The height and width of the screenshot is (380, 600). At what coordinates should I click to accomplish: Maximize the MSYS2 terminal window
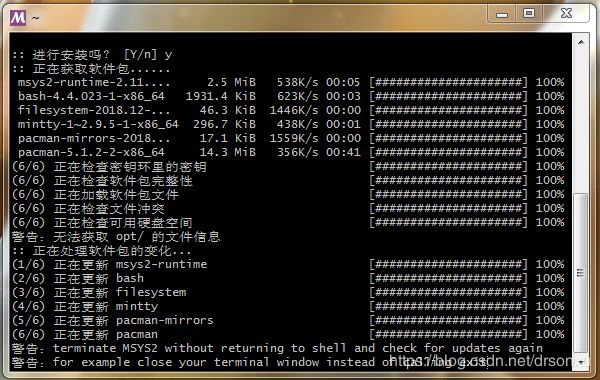pos(529,14)
